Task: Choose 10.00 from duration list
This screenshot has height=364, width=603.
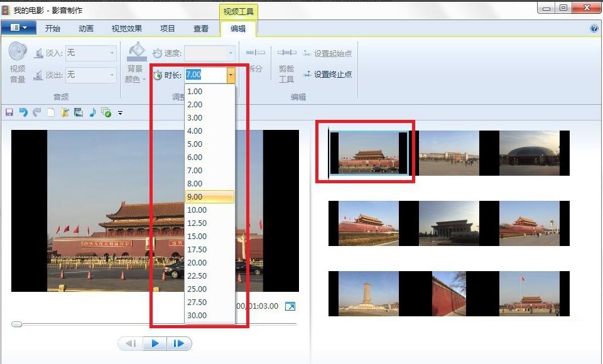Action: (210, 210)
